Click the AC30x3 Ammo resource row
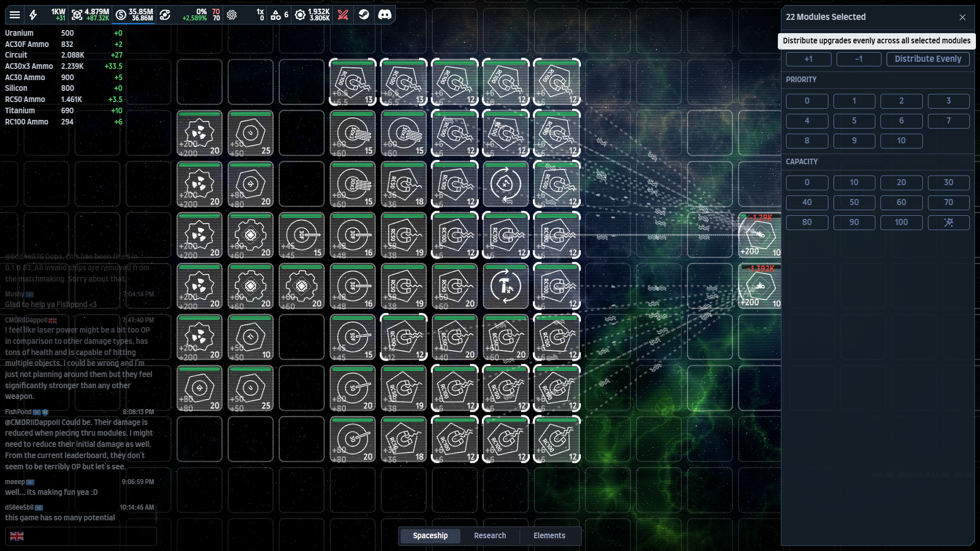The width and height of the screenshot is (980, 551). (x=64, y=66)
